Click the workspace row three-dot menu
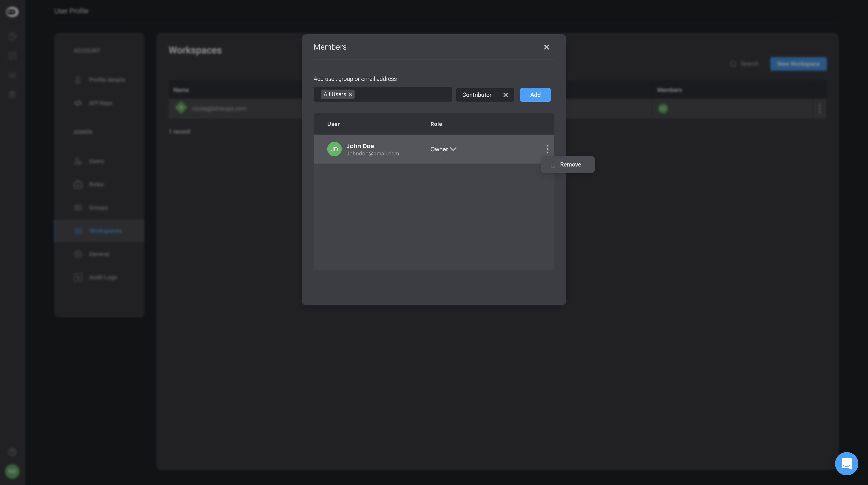 pos(820,109)
